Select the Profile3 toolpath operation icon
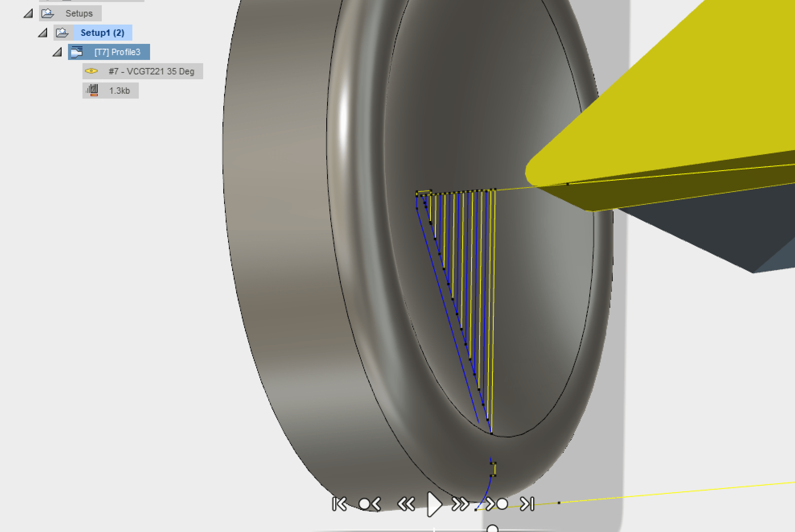This screenshot has height=532, width=795. (77, 52)
